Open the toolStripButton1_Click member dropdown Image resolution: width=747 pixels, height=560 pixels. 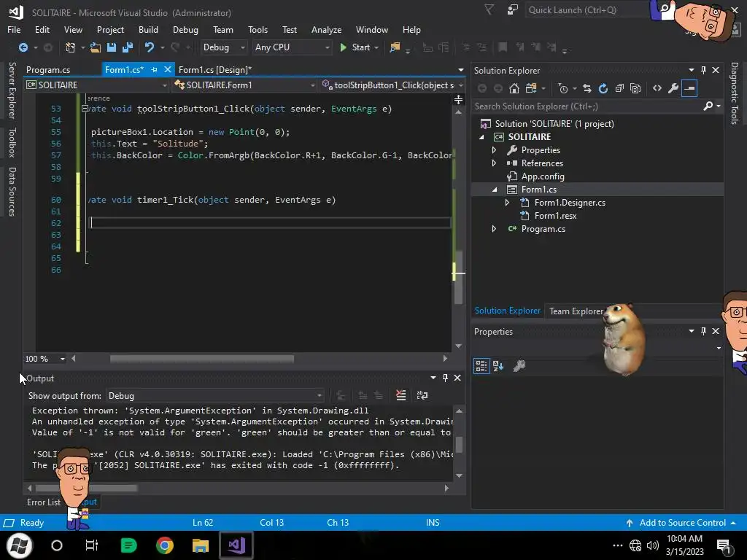coord(392,85)
